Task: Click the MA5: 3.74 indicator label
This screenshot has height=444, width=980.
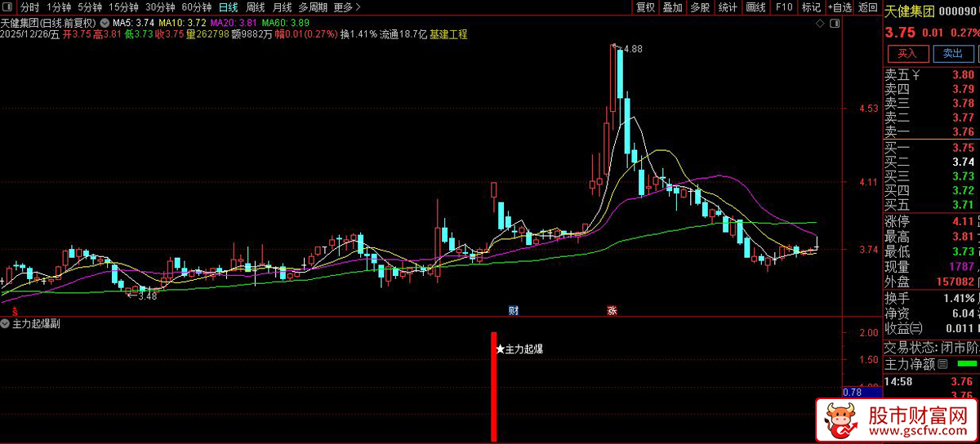Action: (134, 22)
